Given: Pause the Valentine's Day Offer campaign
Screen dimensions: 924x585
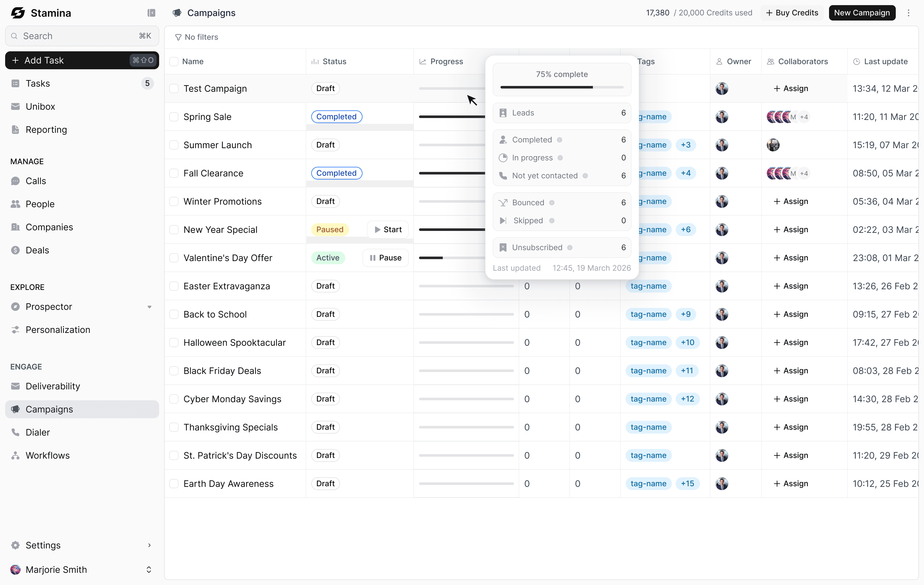Looking at the screenshot, I should [385, 258].
